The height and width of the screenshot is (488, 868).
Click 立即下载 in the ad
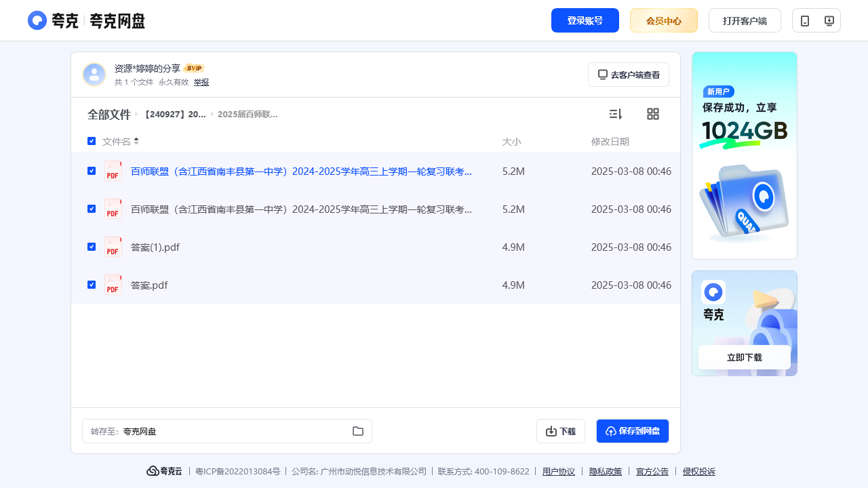point(745,357)
